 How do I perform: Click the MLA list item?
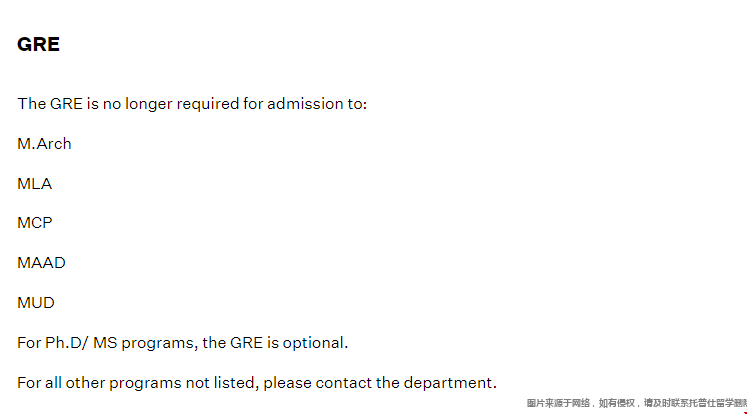[x=34, y=183]
